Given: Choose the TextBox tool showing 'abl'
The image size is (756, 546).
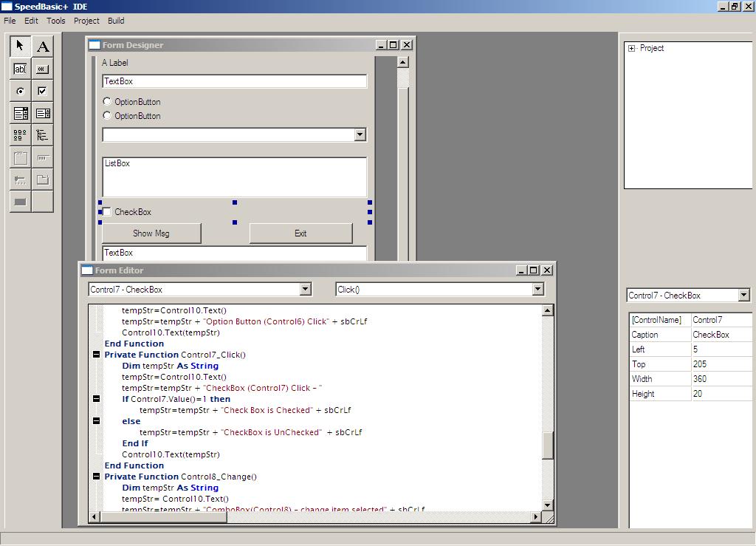Looking at the screenshot, I should pyautogui.click(x=20, y=69).
